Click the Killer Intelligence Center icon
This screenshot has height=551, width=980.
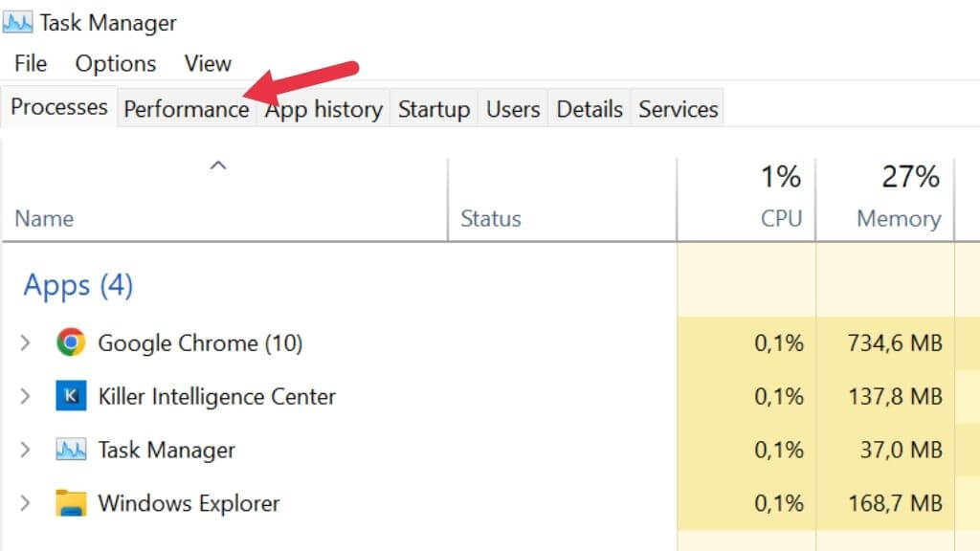pyautogui.click(x=71, y=396)
